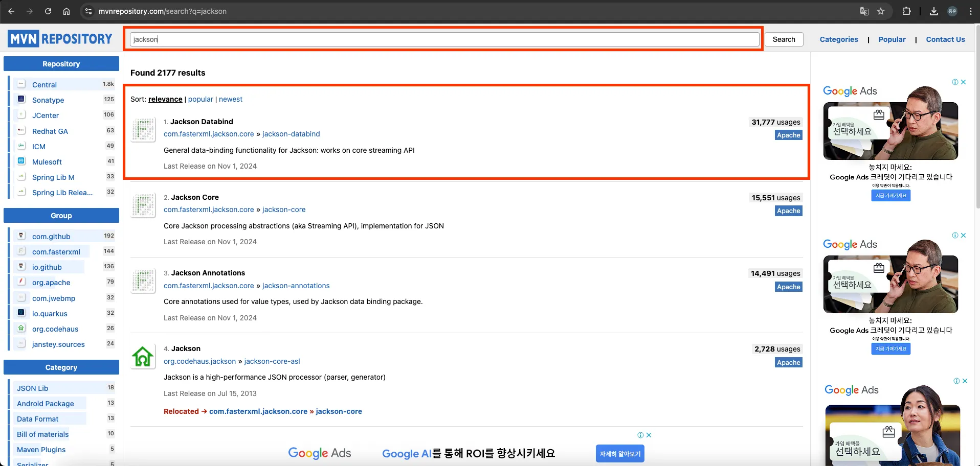Close the top right Google Ads banner

click(964, 82)
